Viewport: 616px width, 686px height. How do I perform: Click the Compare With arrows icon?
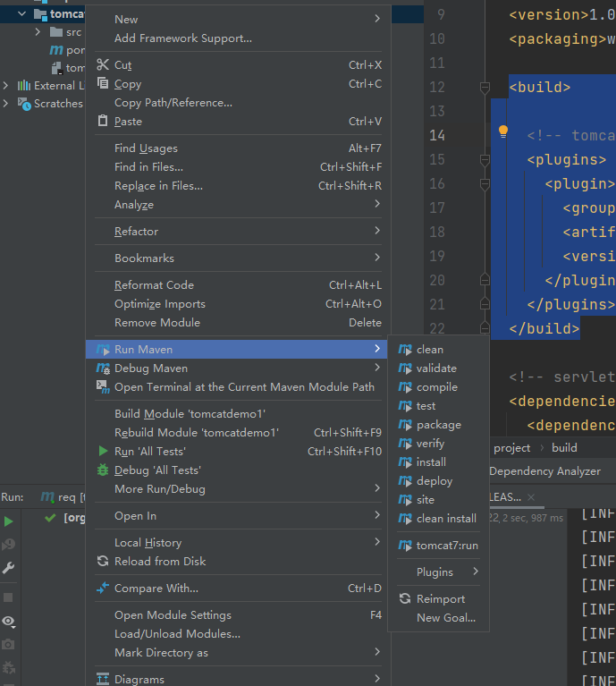coord(102,589)
